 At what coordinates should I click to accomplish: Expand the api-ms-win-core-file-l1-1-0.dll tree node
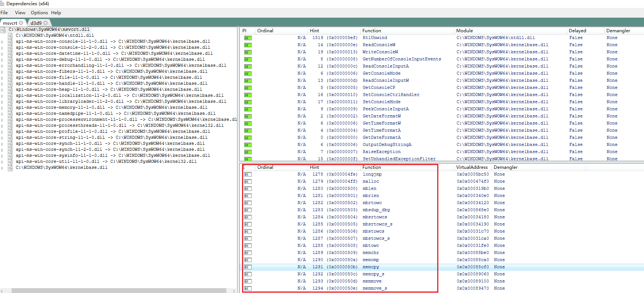pyautogui.click(x=3, y=78)
